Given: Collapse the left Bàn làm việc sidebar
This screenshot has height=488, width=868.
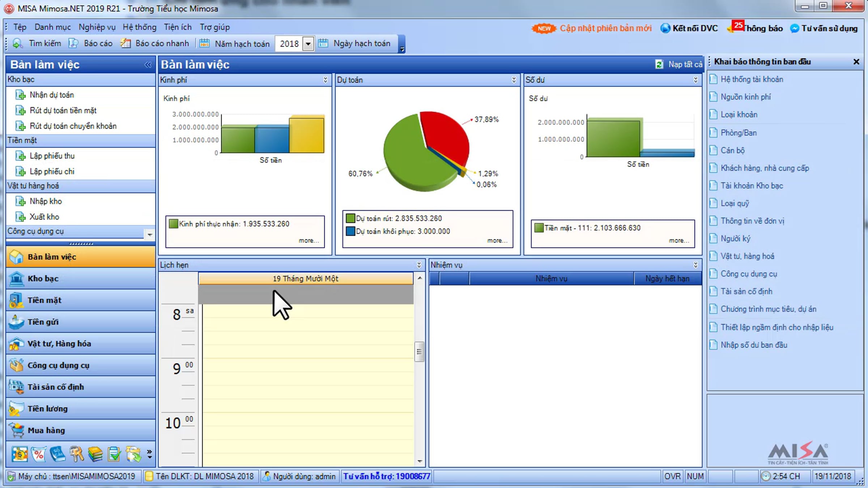Looking at the screenshot, I should [x=148, y=65].
